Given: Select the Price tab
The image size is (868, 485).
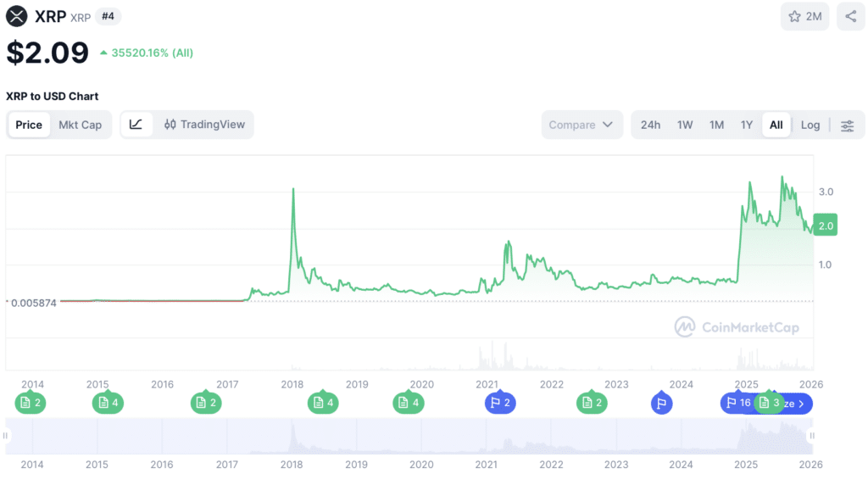Looking at the screenshot, I should pyautogui.click(x=29, y=125).
